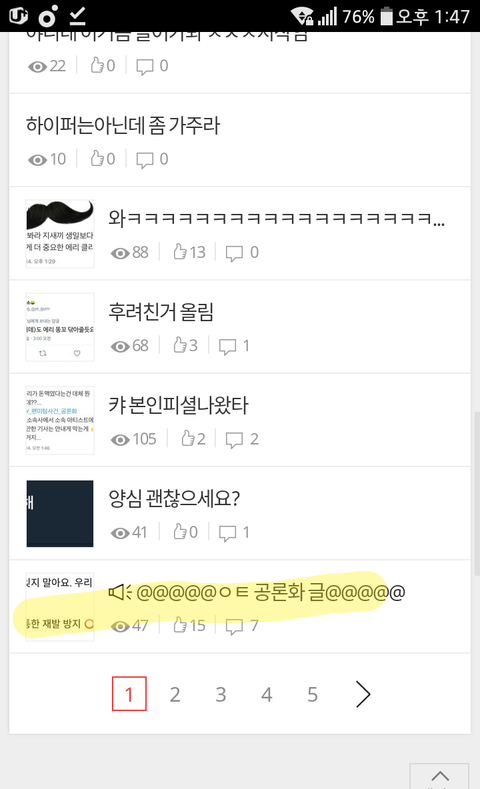The width and height of the screenshot is (480, 789).
Task: Tap the scroll-to-top up arrow button
Action: point(440,776)
